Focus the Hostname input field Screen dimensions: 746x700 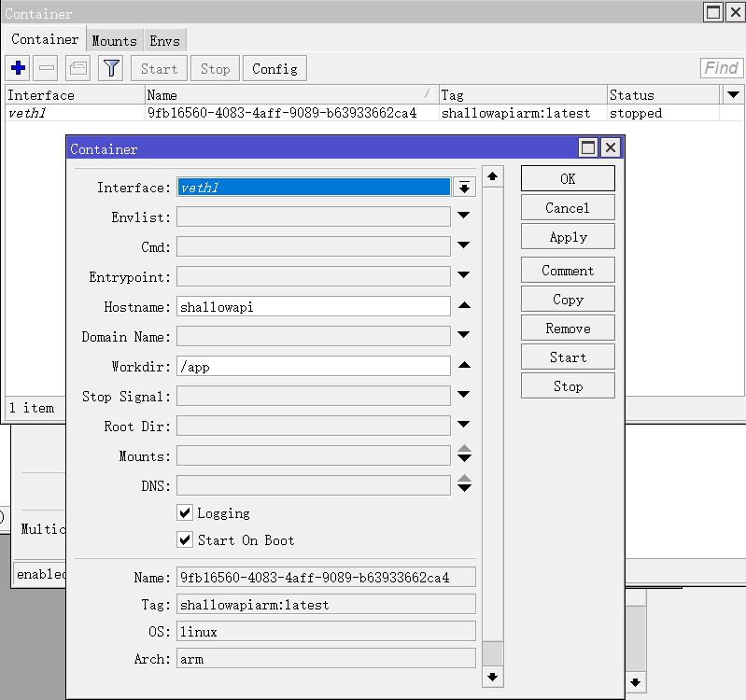[314, 307]
